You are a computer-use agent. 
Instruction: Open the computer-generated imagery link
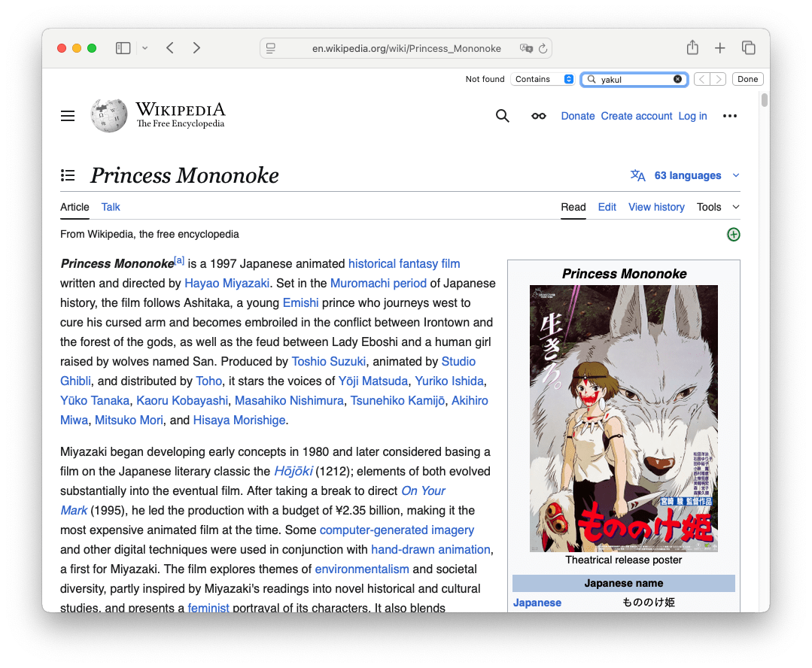pos(397,530)
